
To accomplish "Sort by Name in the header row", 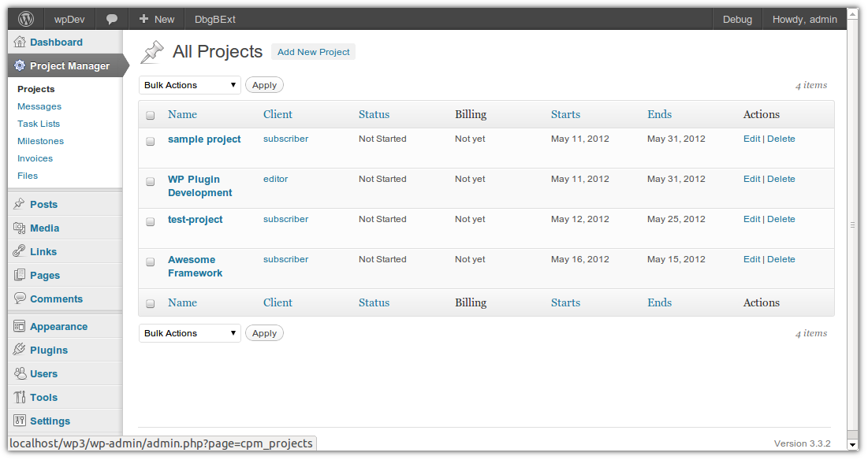I will point(183,114).
